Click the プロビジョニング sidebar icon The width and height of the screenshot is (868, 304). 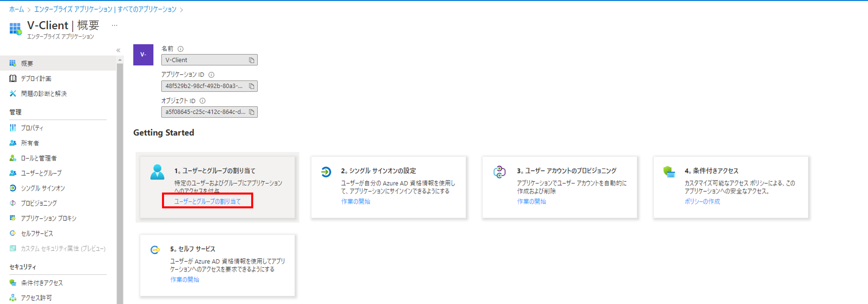pos(13,203)
